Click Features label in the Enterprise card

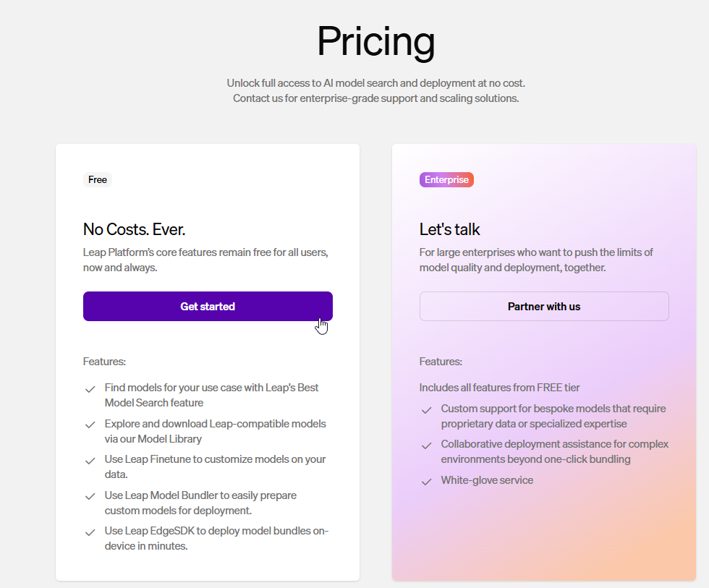click(441, 362)
